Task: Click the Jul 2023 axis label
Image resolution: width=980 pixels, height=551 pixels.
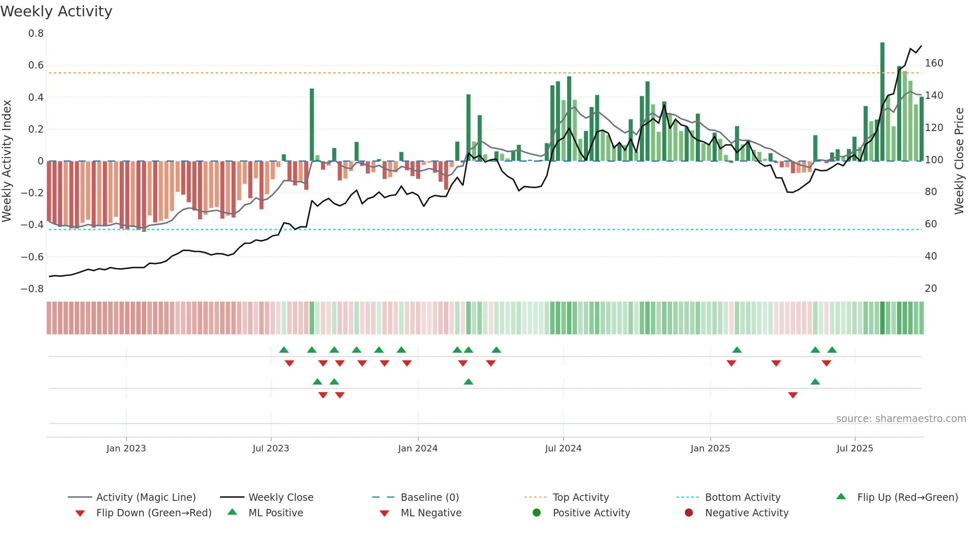Action: point(271,449)
